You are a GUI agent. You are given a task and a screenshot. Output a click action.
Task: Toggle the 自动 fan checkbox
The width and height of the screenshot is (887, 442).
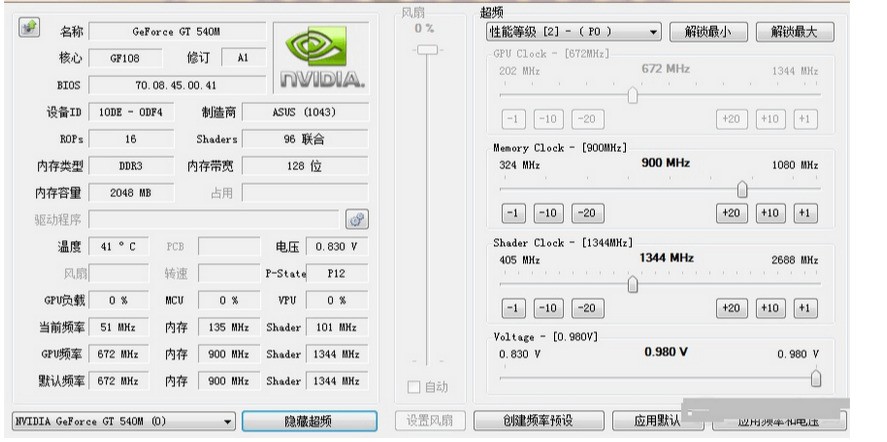click(x=414, y=387)
